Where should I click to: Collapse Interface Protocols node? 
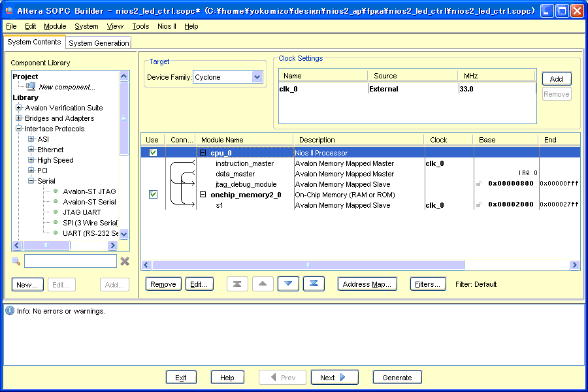pos(18,129)
